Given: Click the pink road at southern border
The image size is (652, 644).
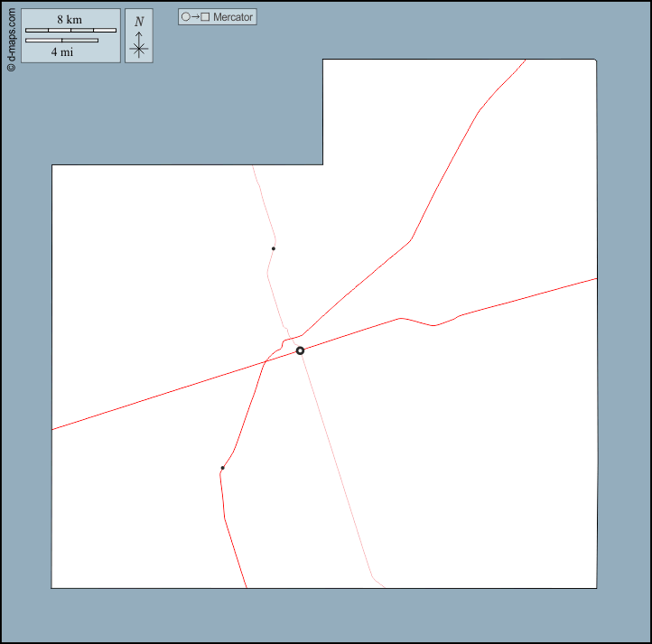Looking at the screenshot, I should pos(384,587).
